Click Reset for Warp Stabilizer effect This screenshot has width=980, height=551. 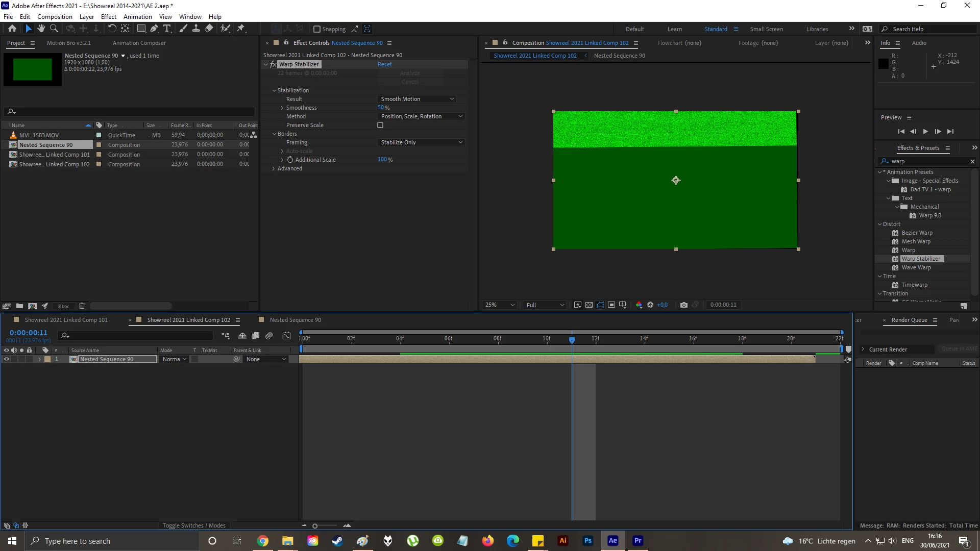(384, 64)
